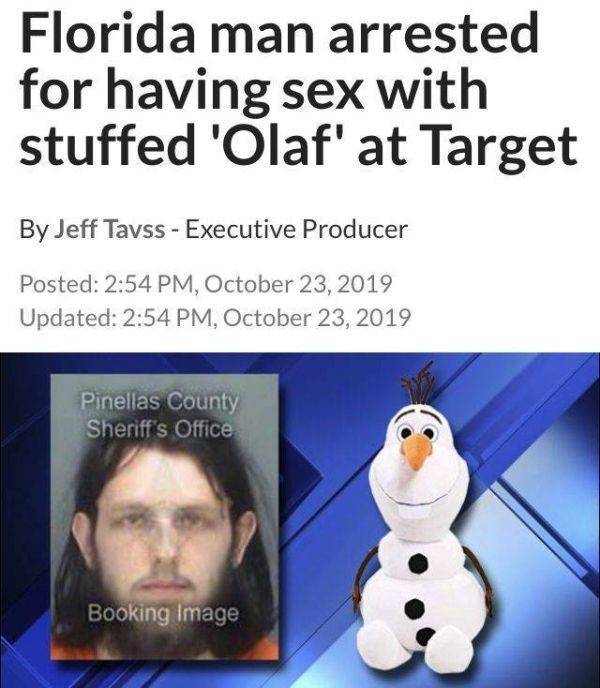Click the 'Booking Image' caption label
Image resolution: width=600 pixels, height=688 pixels.
[163, 613]
